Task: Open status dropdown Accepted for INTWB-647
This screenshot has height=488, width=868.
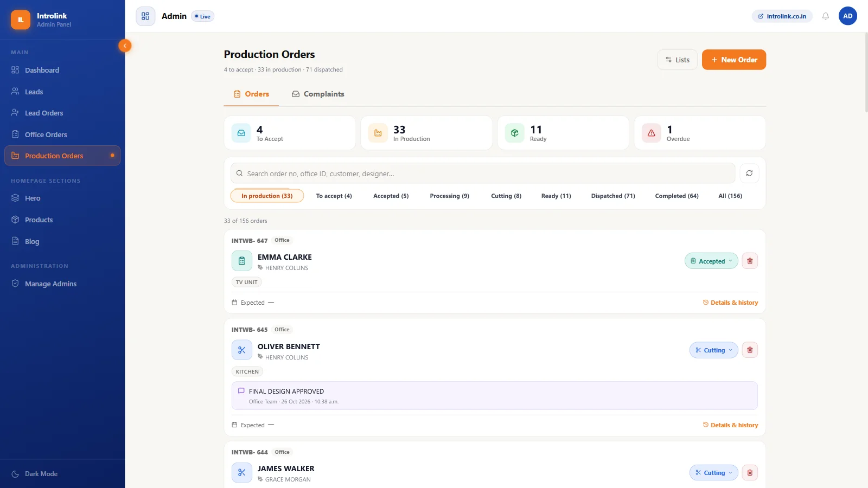Action: (711, 261)
